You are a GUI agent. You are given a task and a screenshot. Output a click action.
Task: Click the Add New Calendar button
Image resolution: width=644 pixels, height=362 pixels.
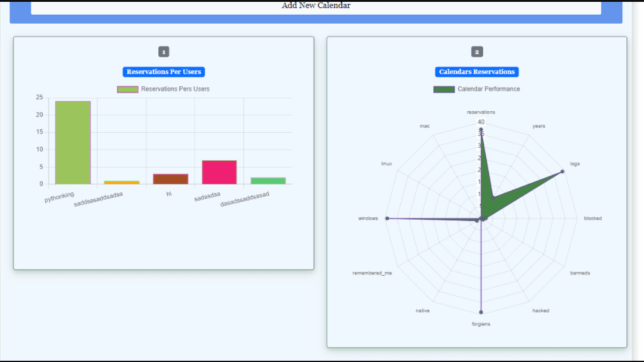(316, 7)
